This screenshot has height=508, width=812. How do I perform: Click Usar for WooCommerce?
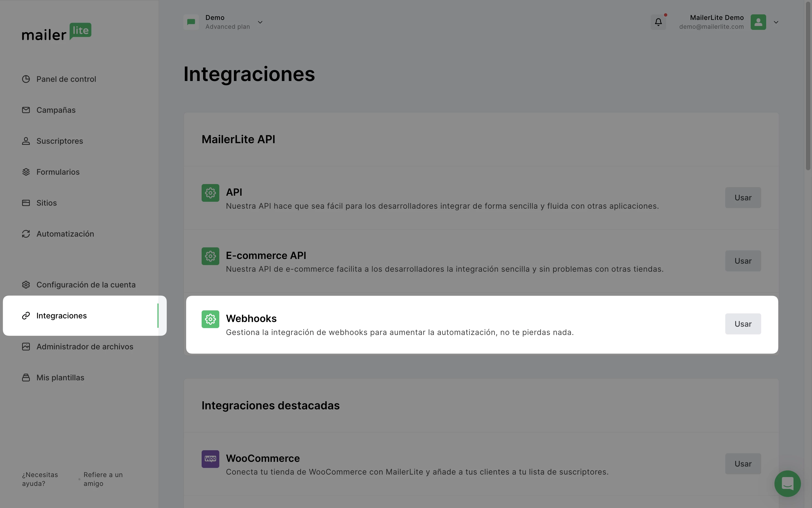743,464
